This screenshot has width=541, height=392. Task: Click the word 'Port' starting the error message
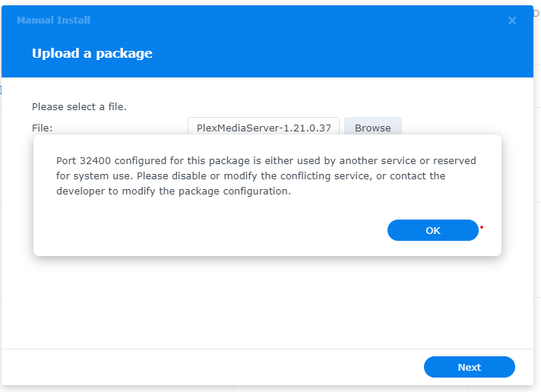click(68, 160)
